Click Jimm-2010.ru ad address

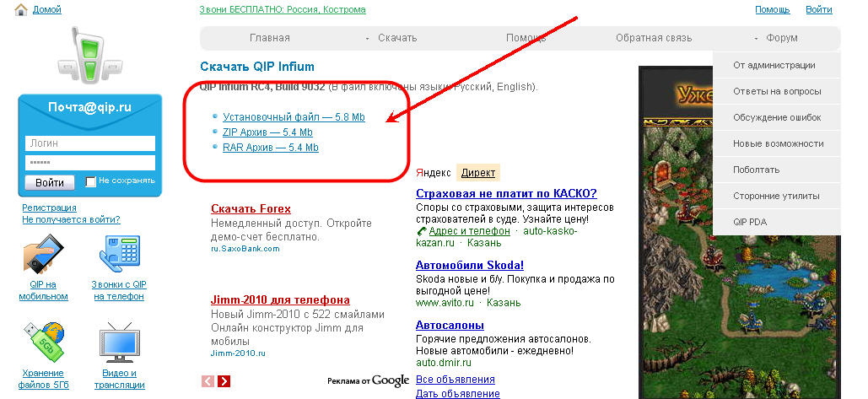click(238, 353)
